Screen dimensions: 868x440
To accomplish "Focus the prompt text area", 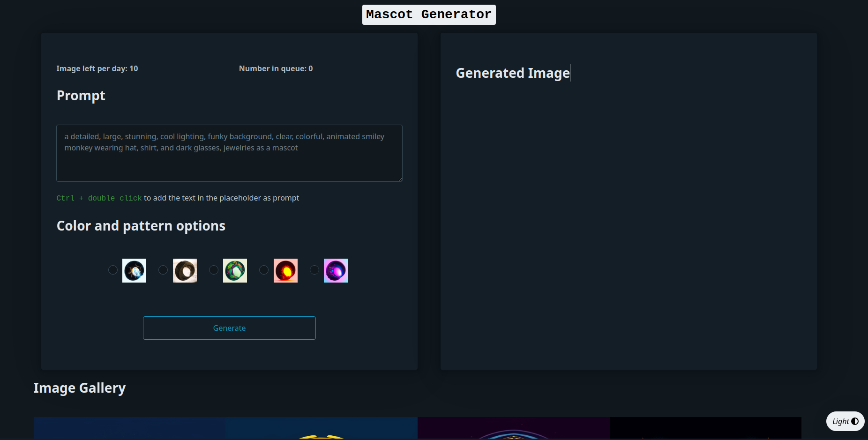I will pos(229,153).
